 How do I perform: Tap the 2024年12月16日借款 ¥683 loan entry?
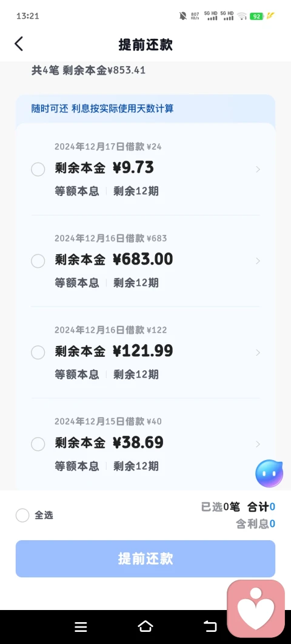145,261
